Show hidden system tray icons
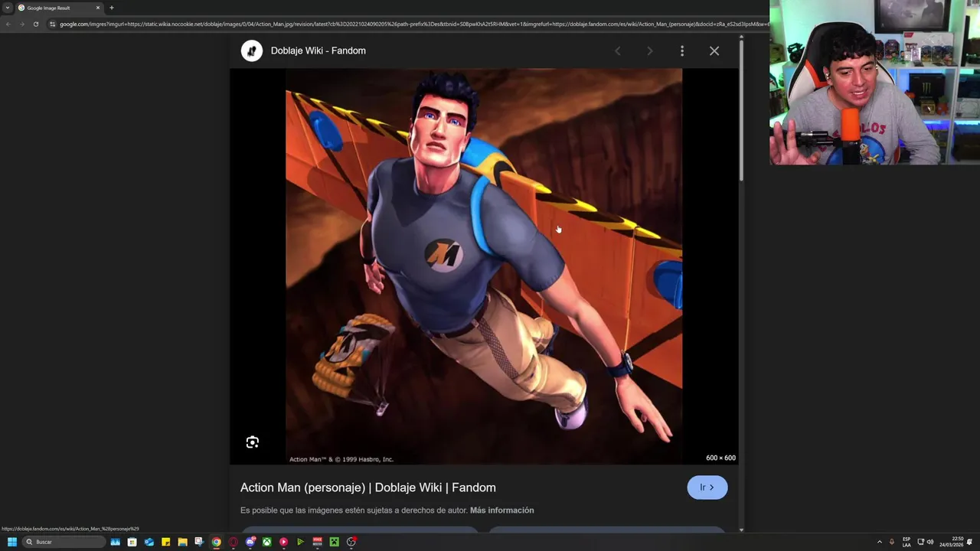 click(x=880, y=542)
